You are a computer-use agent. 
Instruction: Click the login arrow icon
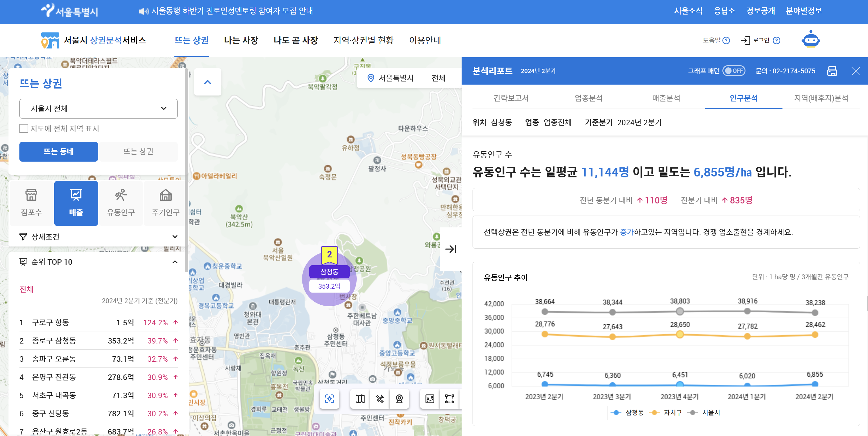(745, 40)
